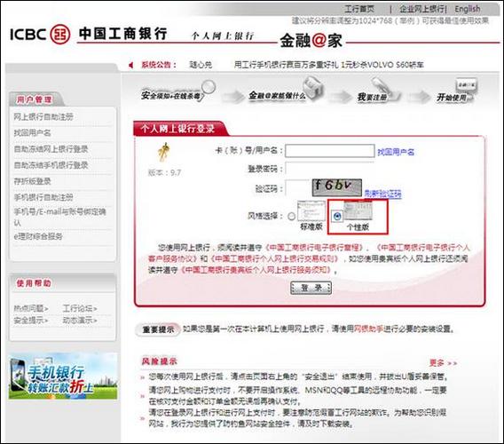Open 手机号/E-mail与账号绑定确认 in sidebar
This screenshot has width=504, height=444.
click(x=59, y=217)
